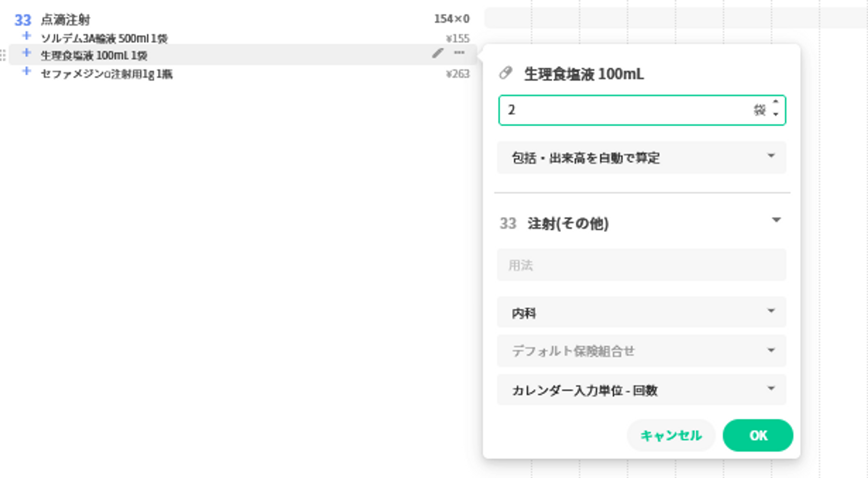The image size is (868, 478).
Task: Click the pill icon next to popup title
Action: (x=506, y=73)
